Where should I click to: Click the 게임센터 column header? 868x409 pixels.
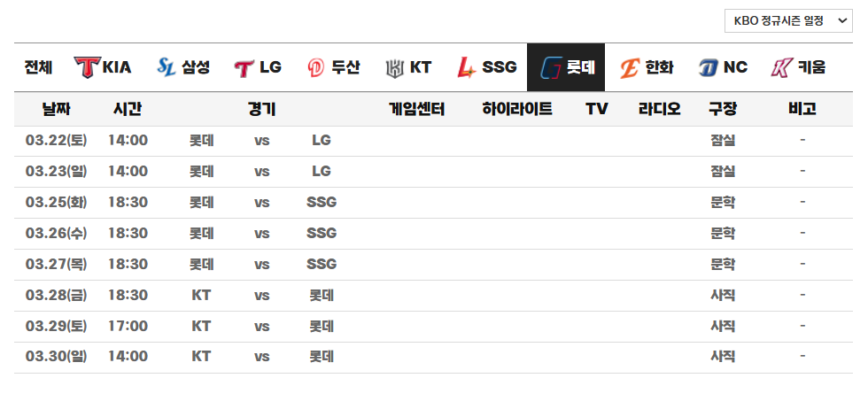[417, 109]
